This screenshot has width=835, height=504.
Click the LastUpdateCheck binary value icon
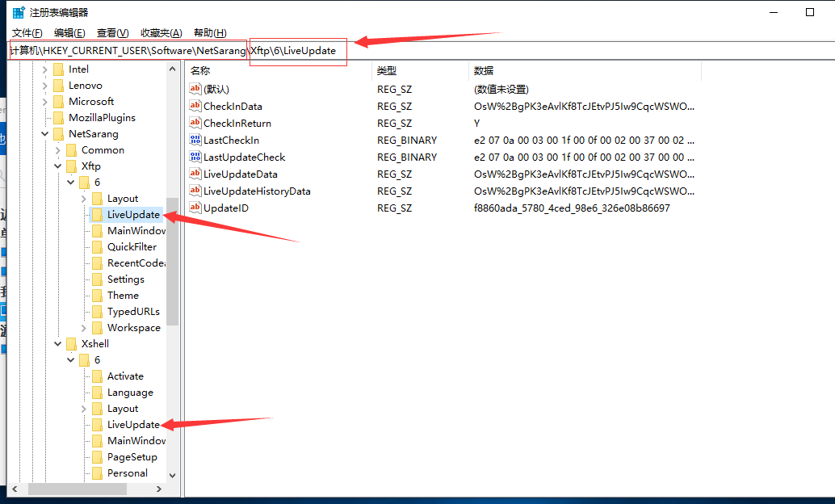coord(195,157)
